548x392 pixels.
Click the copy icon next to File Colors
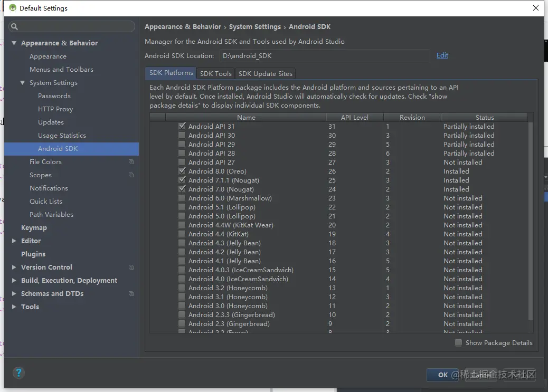tap(131, 162)
